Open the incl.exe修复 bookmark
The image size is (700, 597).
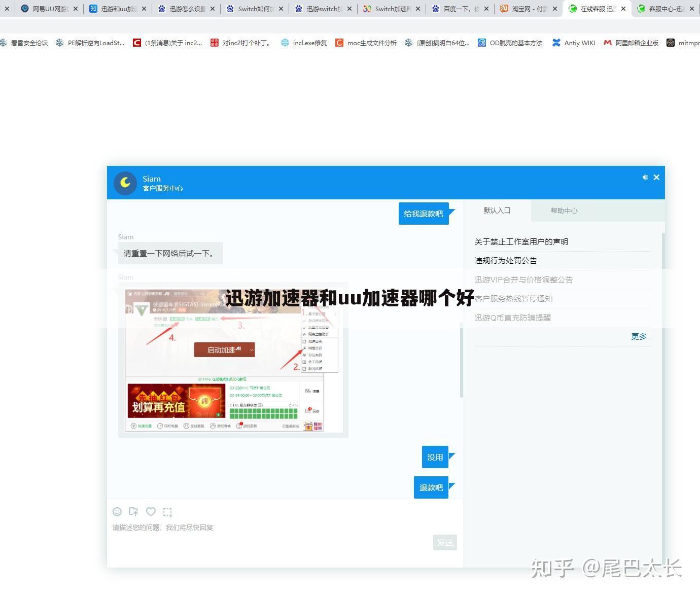tap(304, 43)
